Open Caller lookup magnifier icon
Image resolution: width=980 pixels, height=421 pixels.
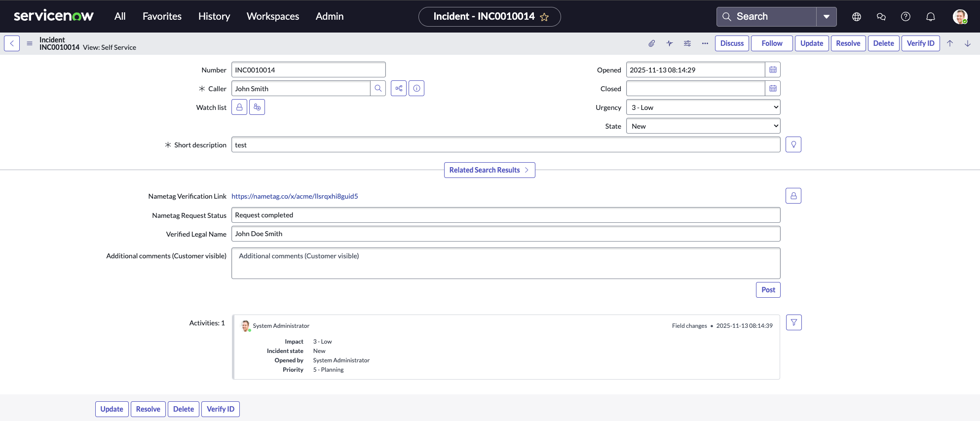pos(378,89)
